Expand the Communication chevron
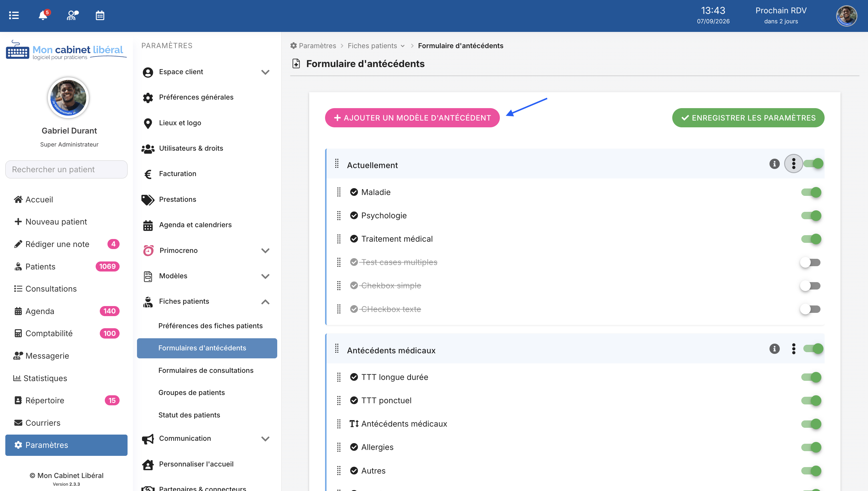Image resolution: width=868 pixels, height=491 pixels. pos(265,439)
